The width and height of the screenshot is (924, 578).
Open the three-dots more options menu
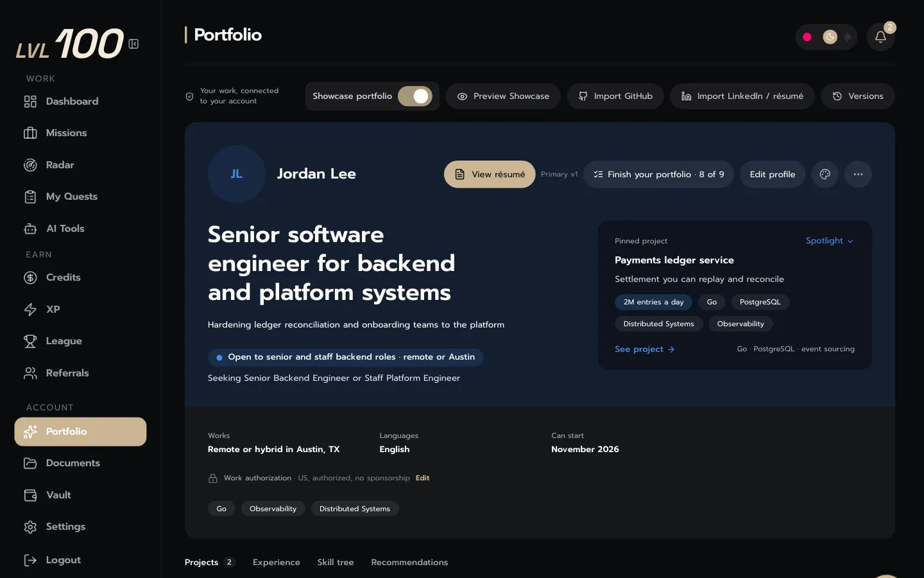tap(858, 174)
